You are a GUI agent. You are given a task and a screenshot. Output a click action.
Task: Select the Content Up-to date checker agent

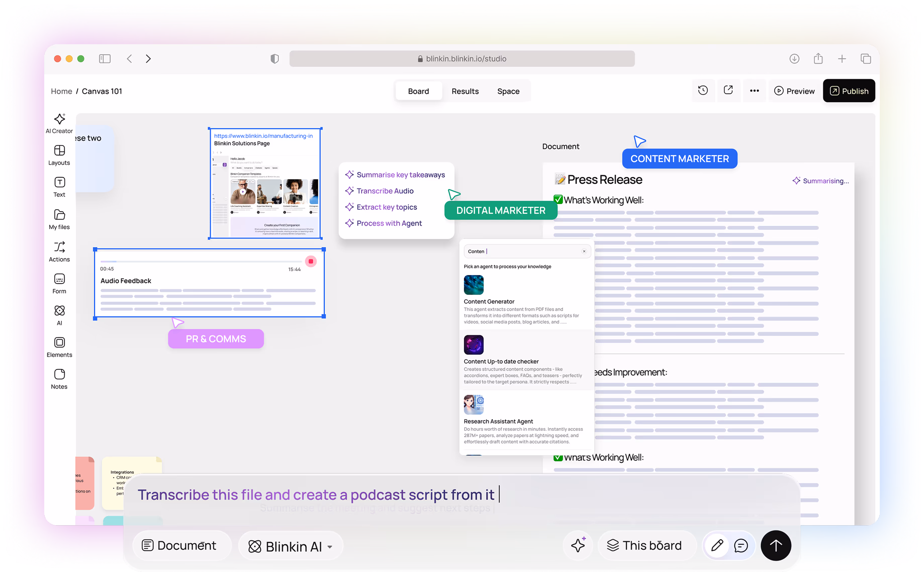point(527,360)
